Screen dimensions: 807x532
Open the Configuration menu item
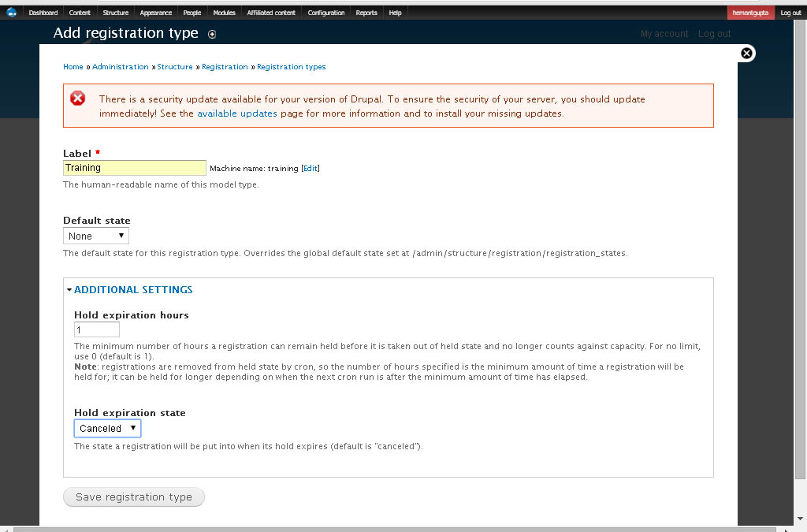click(325, 13)
